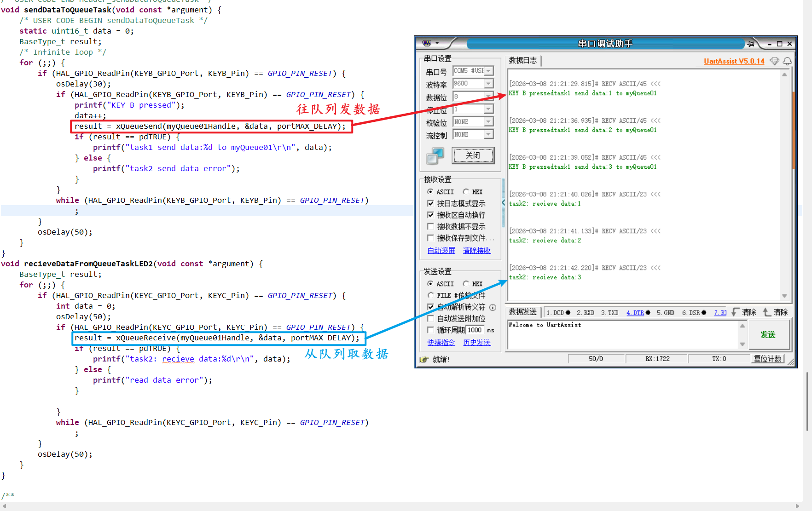Click the send text box with Welcome to UartAssist
The image size is (812, 511).
point(623,335)
